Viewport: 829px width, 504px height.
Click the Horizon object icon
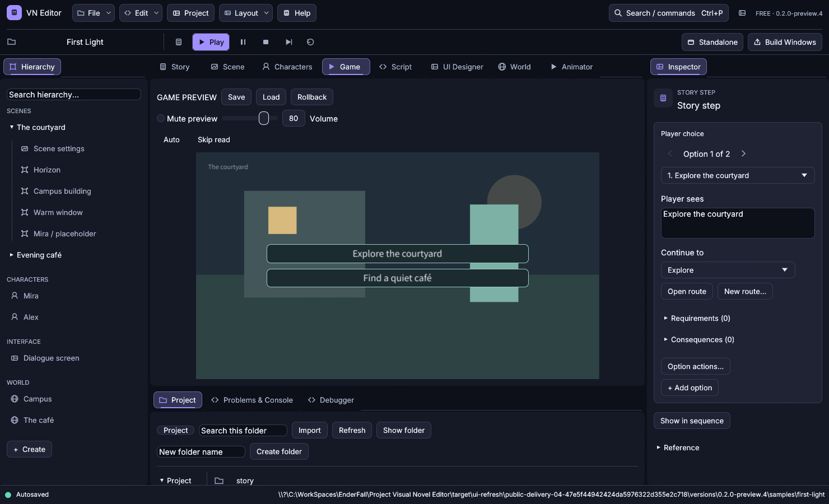(25, 170)
